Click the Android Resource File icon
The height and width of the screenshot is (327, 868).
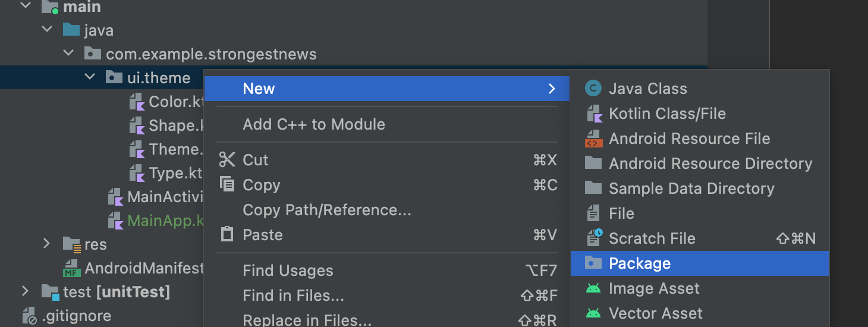pos(593,139)
